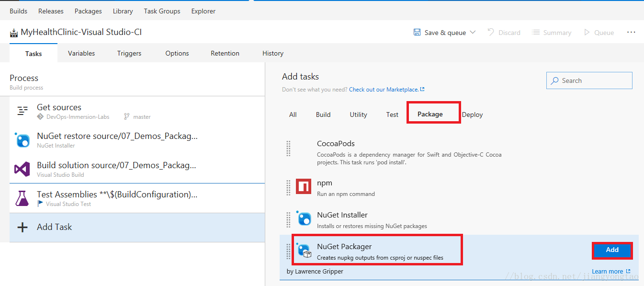
Task: Click the Get sources icon
Action: [23, 111]
